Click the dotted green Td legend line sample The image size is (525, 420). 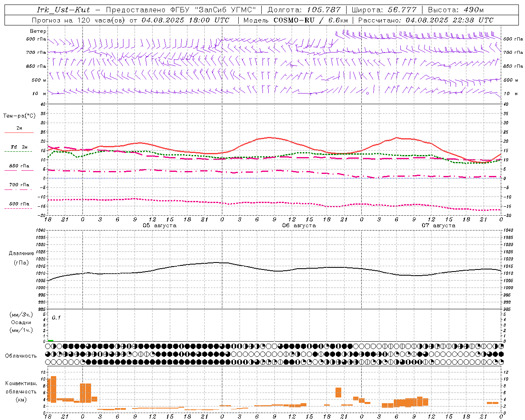click(18, 152)
